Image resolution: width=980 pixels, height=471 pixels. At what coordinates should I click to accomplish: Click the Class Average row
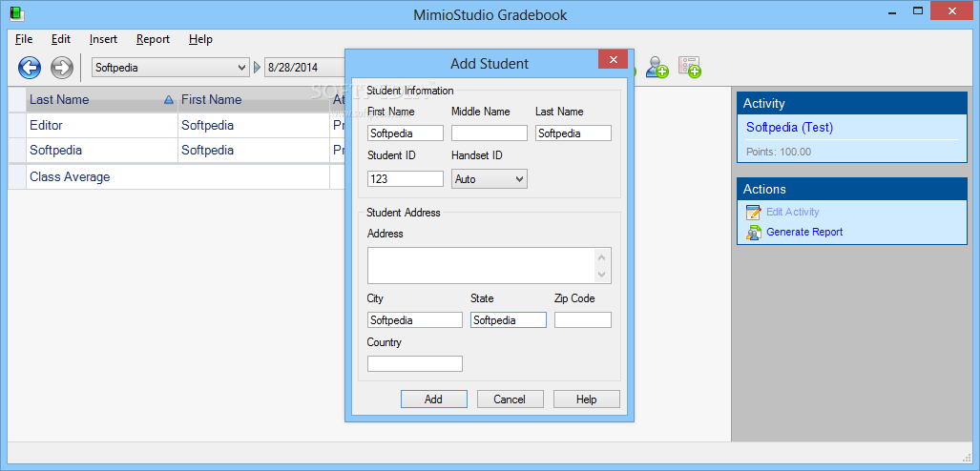177,176
